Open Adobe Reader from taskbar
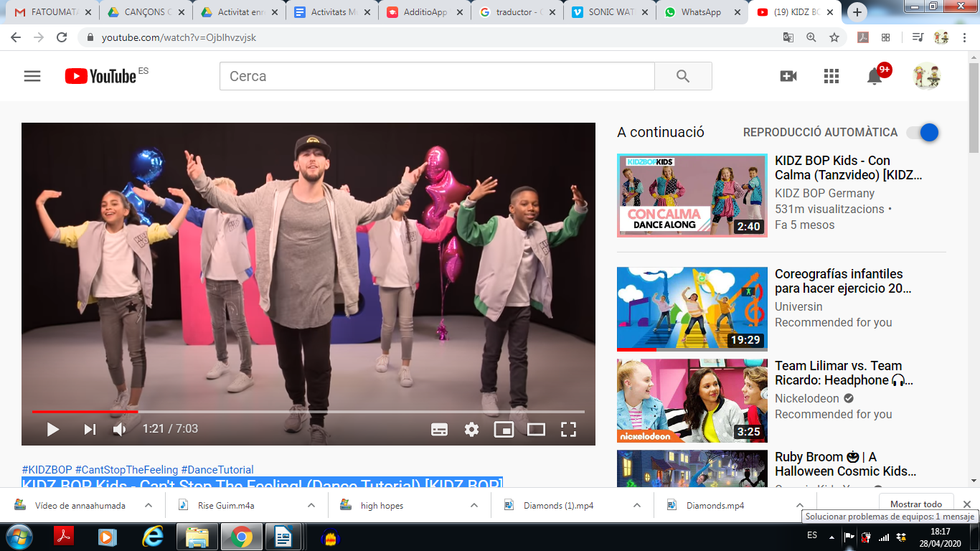 pyautogui.click(x=64, y=537)
